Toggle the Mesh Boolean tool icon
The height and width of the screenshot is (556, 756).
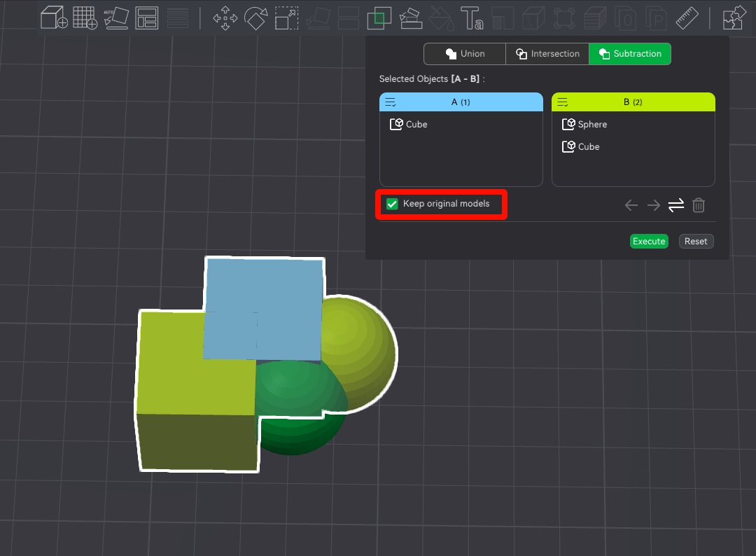[x=379, y=18]
